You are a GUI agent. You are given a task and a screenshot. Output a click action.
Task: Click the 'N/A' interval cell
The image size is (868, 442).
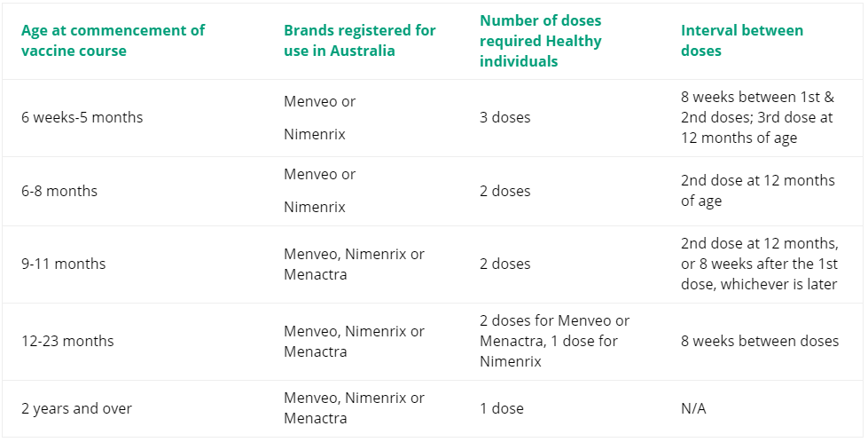[693, 409]
